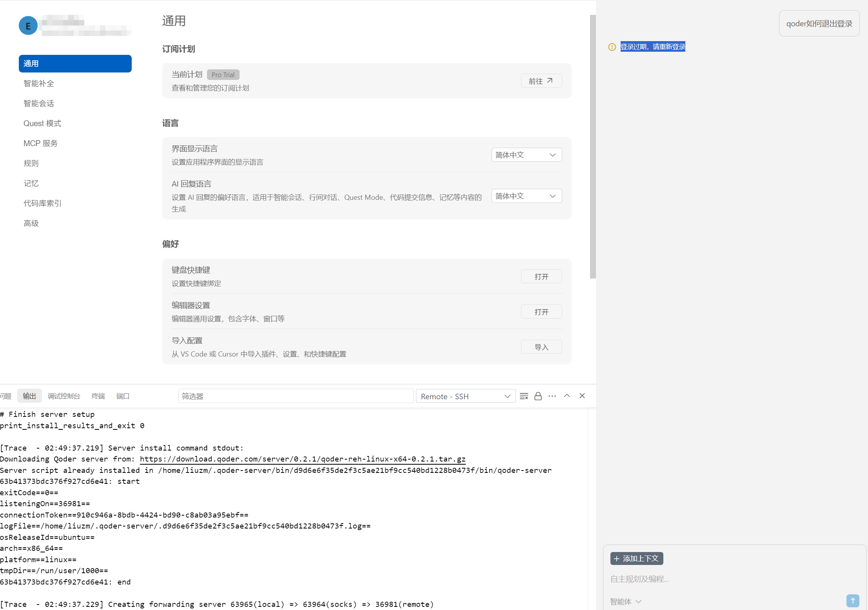Toggle output auto-scroll lock icon

tap(538, 396)
